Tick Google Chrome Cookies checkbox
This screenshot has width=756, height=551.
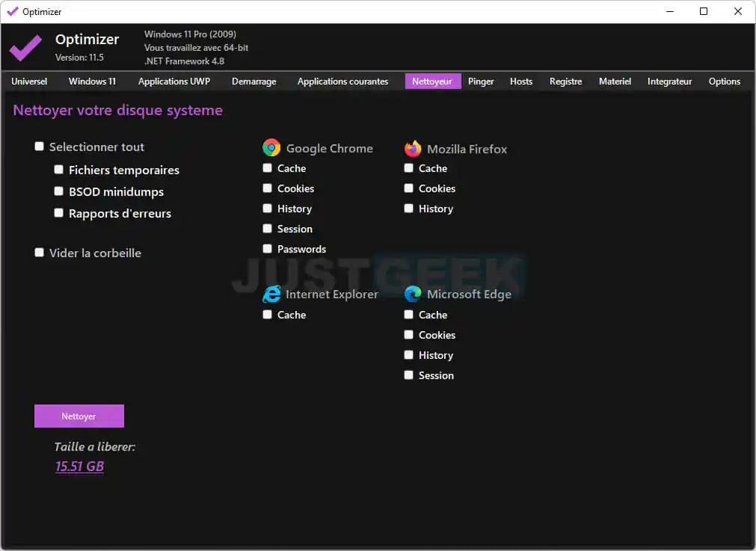coord(267,188)
